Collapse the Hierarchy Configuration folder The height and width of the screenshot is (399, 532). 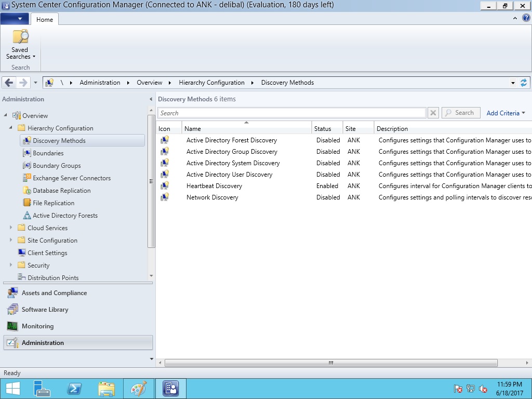[11, 128]
